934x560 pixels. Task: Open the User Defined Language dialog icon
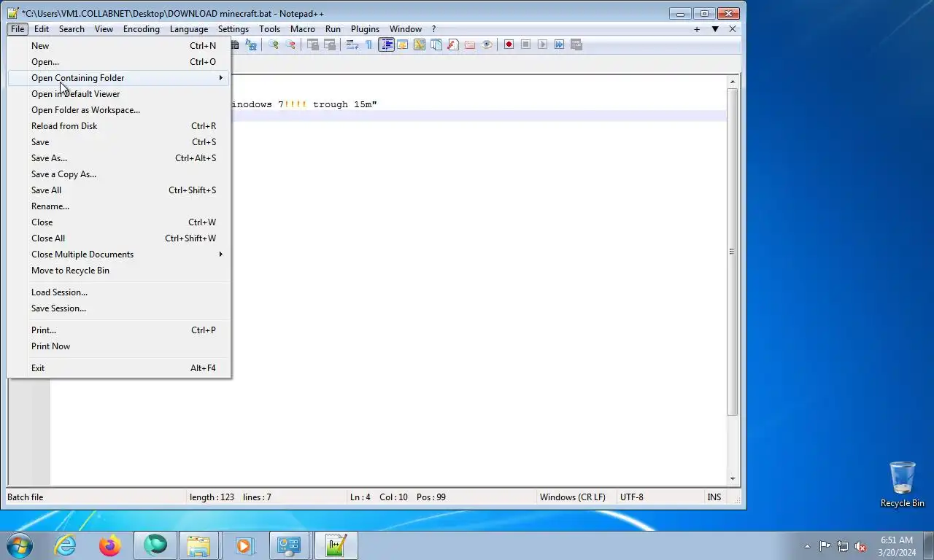tap(403, 44)
